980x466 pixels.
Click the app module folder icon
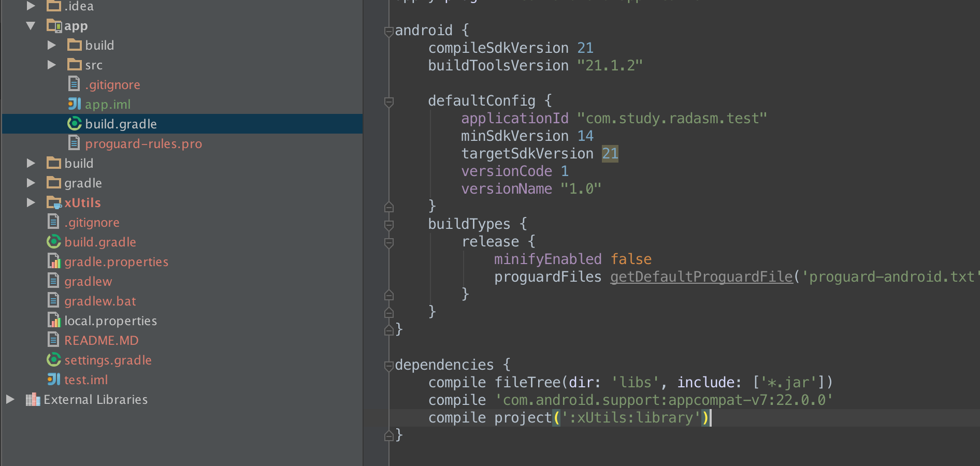pyautogui.click(x=54, y=25)
